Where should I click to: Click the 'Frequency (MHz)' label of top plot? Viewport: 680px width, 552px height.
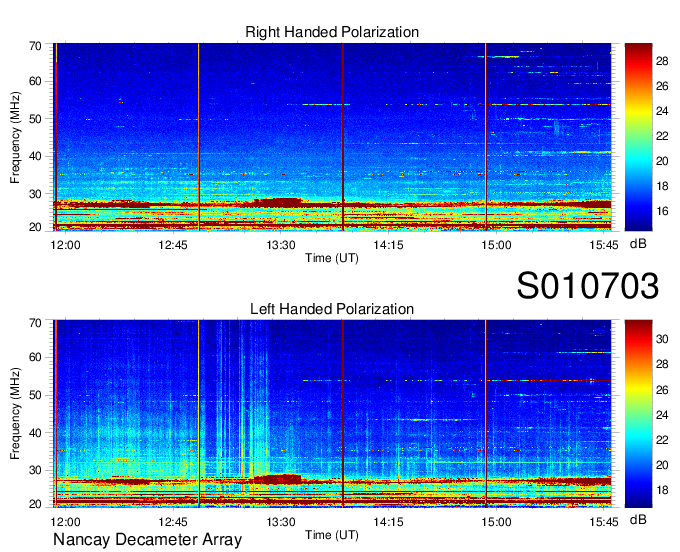pyautogui.click(x=15, y=137)
